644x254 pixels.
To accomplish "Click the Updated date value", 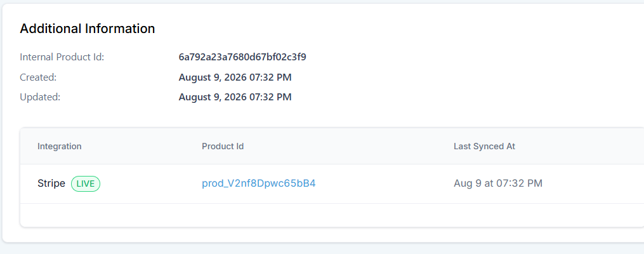I will 235,97.
